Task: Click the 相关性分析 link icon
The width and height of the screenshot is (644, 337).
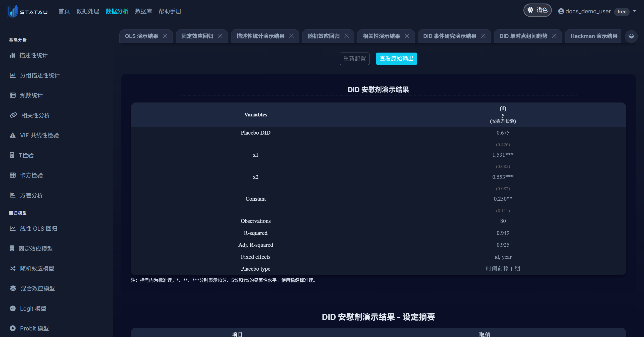Action: click(13, 115)
